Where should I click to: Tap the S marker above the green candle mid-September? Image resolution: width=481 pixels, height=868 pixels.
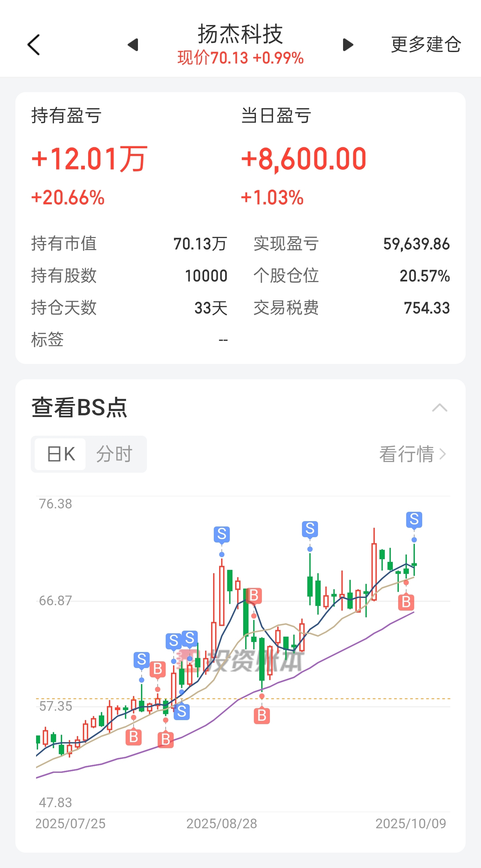[x=310, y=529]
